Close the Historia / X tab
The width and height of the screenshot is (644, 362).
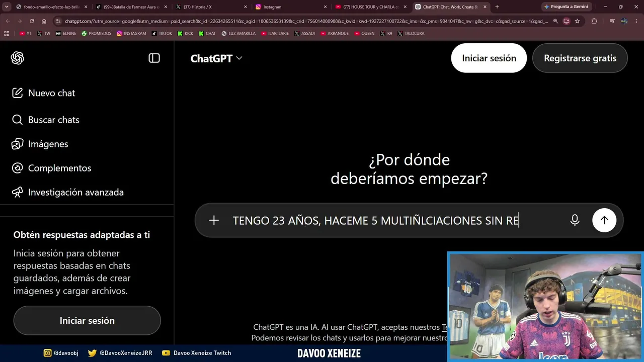click(246, 7)
